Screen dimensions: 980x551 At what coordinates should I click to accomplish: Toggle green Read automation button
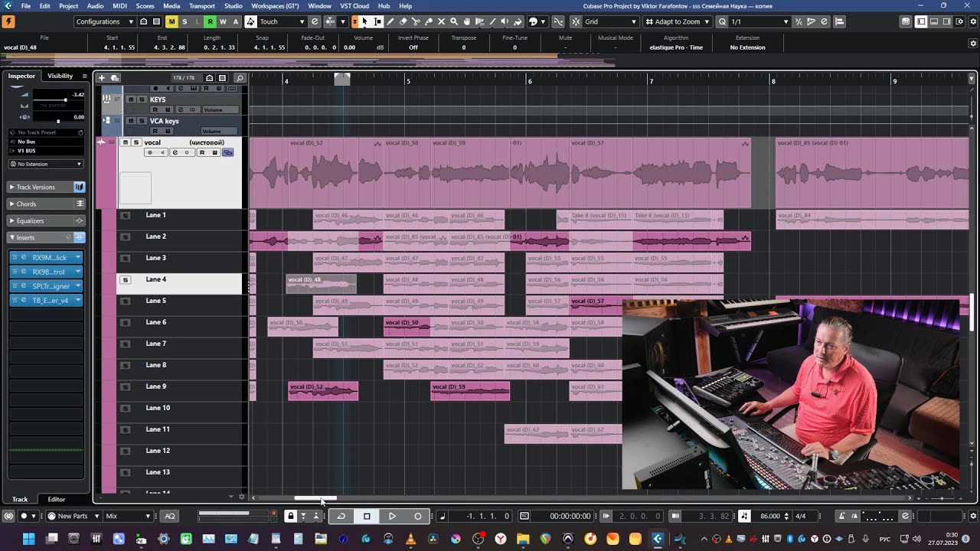210,21
